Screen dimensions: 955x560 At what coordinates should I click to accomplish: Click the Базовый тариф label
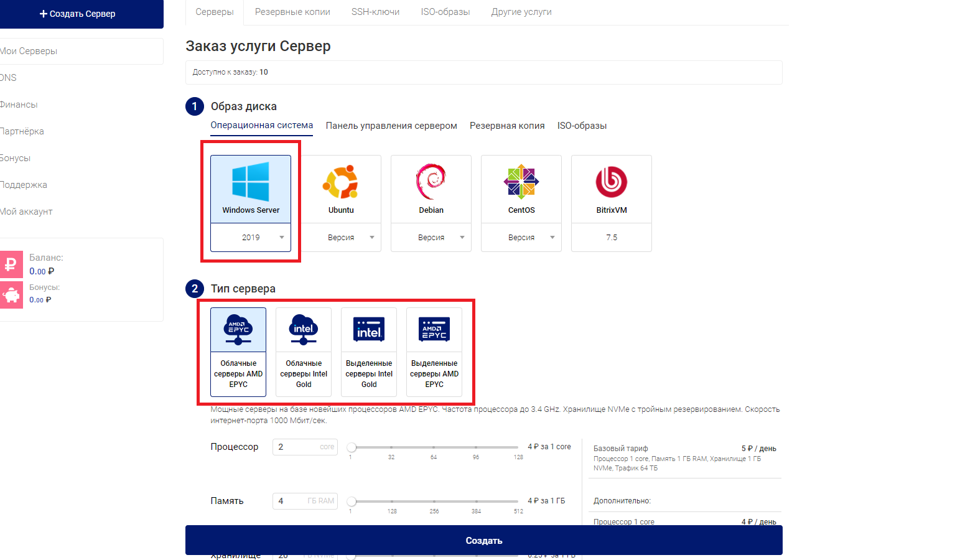(620, 449)
